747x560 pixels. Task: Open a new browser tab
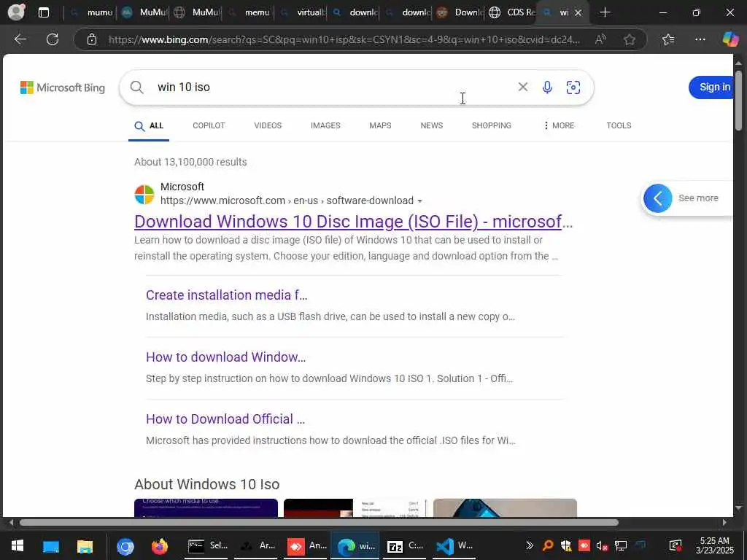(605, 12)
